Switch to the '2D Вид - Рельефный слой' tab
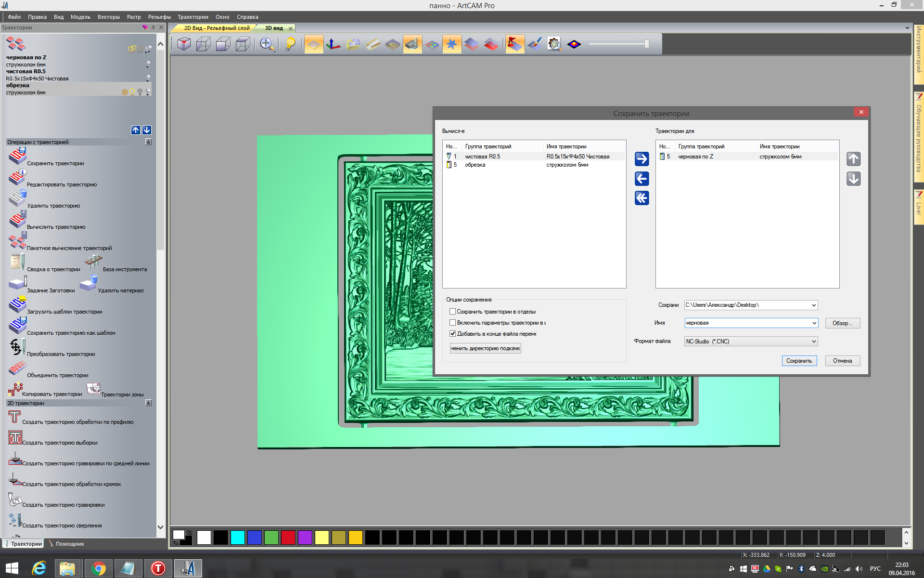 pyautogui.click(x=217, y=28)
